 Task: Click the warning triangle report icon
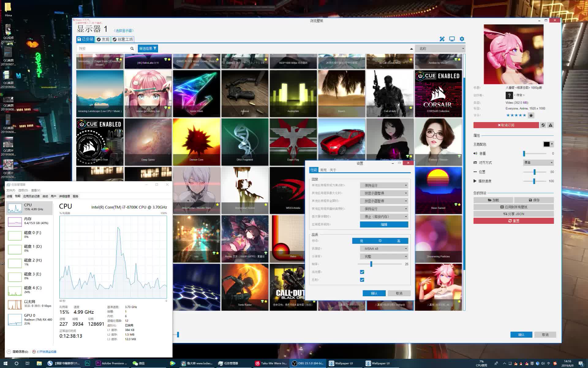pyautogui.click(x=550, y=125)
